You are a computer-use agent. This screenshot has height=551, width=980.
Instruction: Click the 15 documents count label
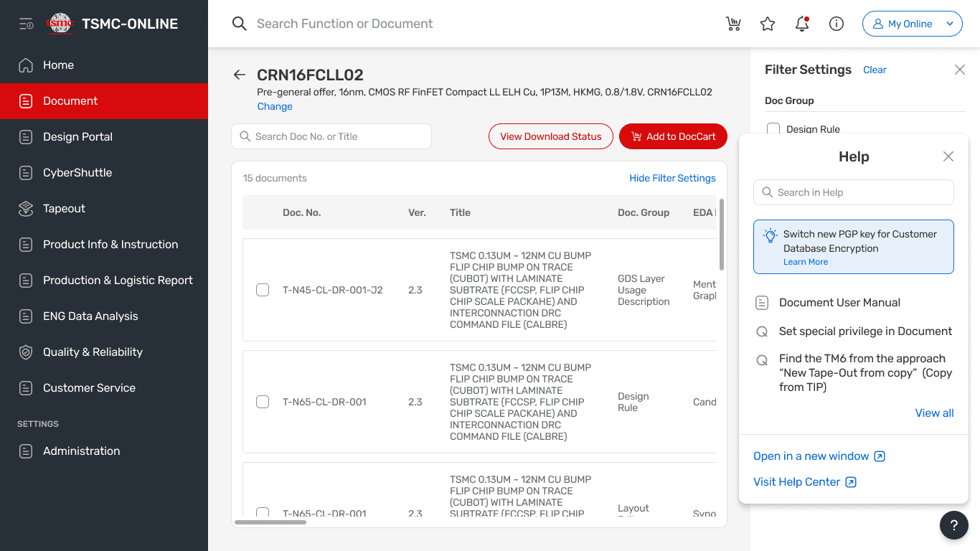pyautogui.click(x=275, y=178)
